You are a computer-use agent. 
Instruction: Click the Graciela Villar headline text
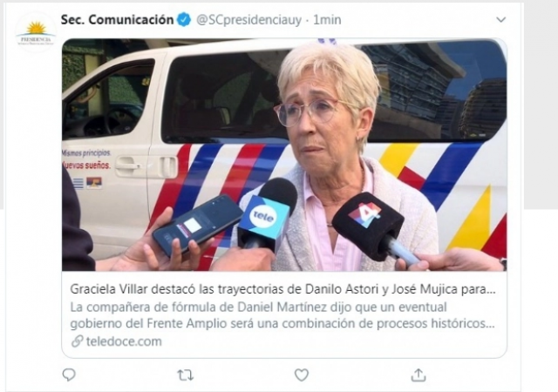click(x=282, y=289)
